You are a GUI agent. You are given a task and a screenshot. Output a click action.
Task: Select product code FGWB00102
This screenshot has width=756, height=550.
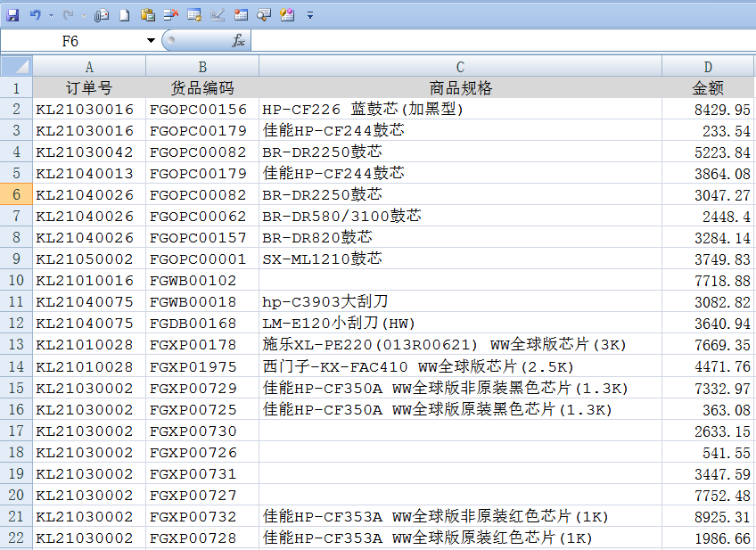coord(202,280)
